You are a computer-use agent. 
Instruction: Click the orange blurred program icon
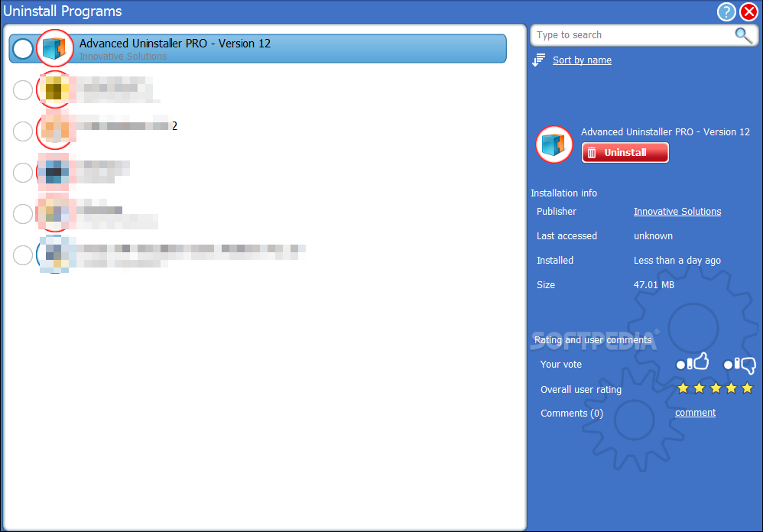coord(55,131)
